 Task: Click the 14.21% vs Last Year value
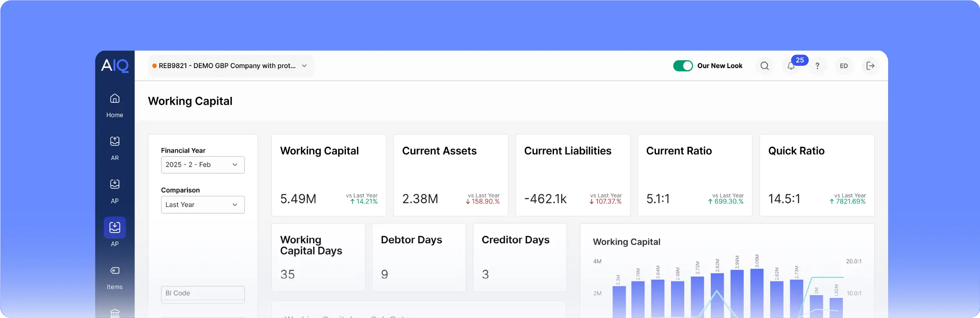[x=364, y=201]
